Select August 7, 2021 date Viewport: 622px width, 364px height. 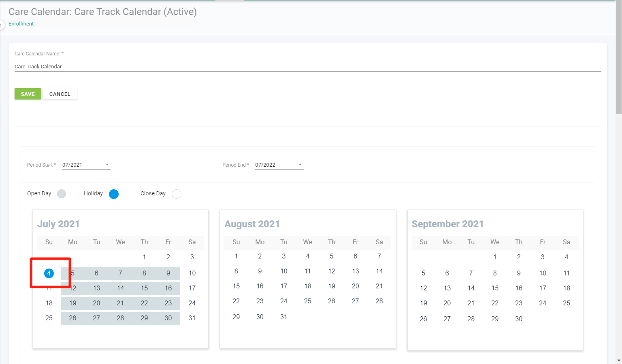pos(379,256)
